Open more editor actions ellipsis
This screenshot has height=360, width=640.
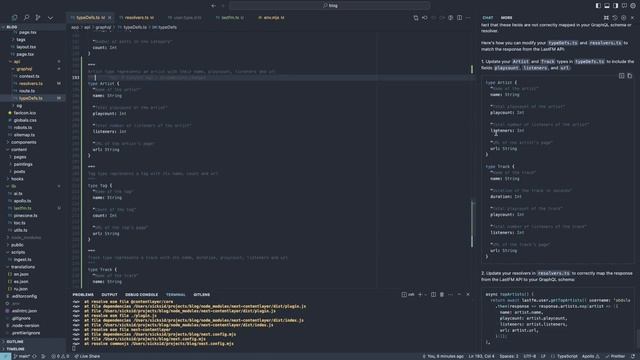coord(468,18)
